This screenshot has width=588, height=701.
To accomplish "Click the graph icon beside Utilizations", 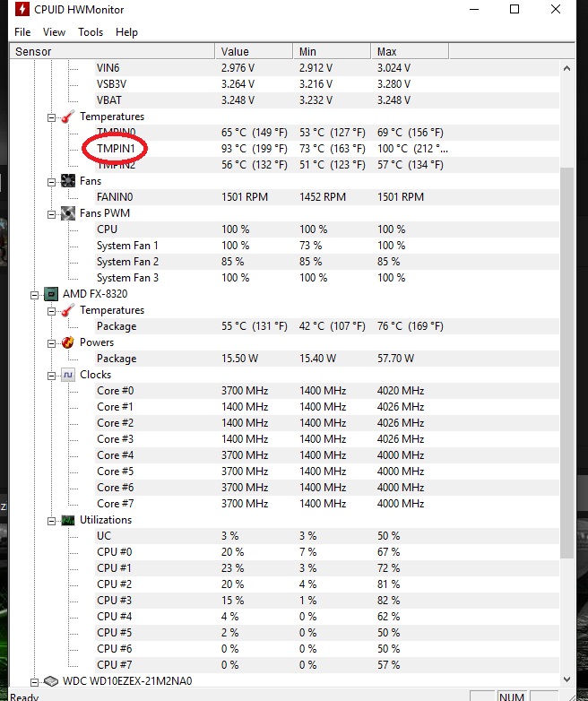I will tap(67, 520).
